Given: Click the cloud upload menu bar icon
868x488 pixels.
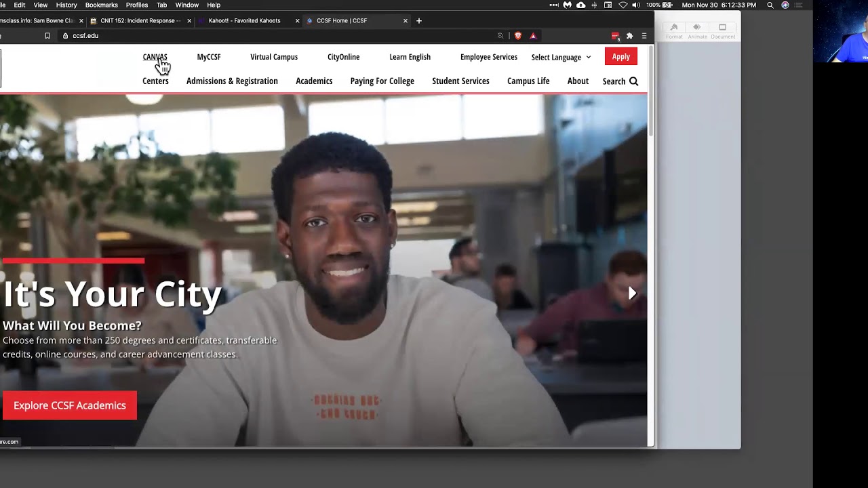Looking at the screenshot, I should tap(581, 5).
